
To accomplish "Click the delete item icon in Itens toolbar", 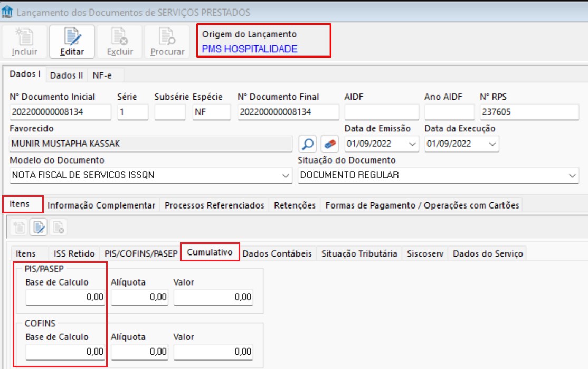I will pos(58,227).
